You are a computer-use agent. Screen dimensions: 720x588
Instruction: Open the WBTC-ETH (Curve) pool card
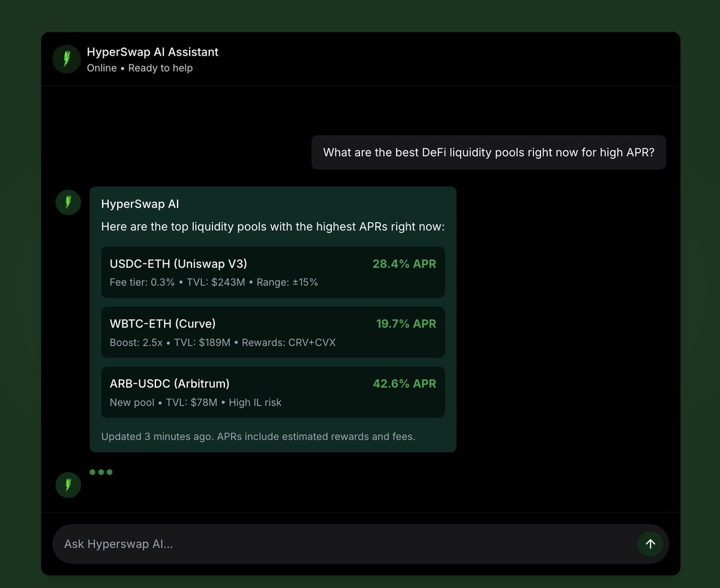pyautogui.click(x=273, y=332)
